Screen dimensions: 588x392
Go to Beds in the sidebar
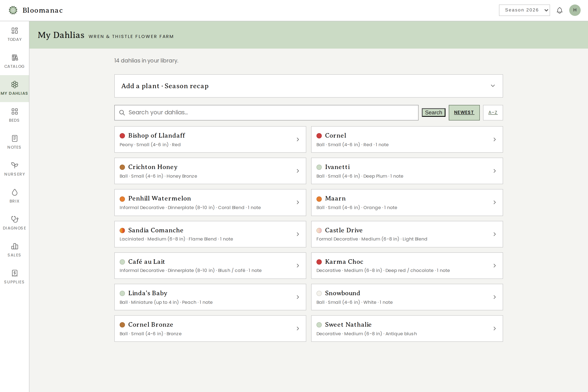pos(14,116)
